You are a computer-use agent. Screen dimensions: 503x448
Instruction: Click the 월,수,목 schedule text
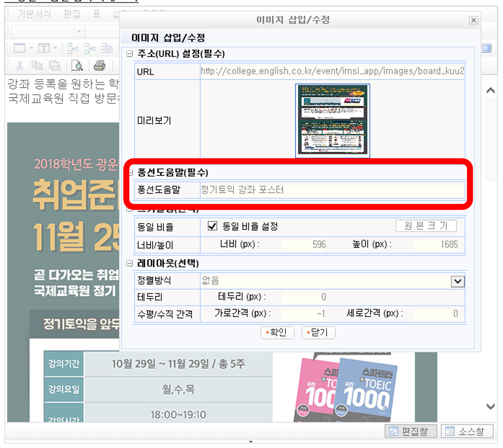pos(178,389)
